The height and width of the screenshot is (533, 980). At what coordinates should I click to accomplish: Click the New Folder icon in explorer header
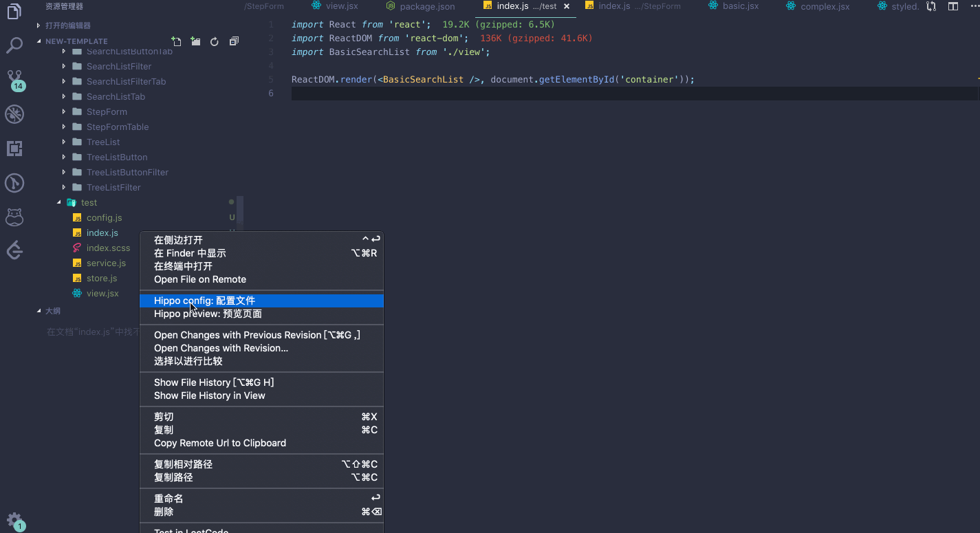pyautogui.click(x=195, y=41)
